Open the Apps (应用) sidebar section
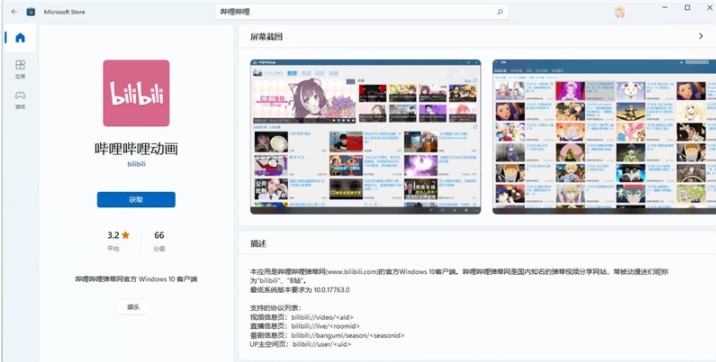This screenshot has height=362, width=716. tap(20, 69)
